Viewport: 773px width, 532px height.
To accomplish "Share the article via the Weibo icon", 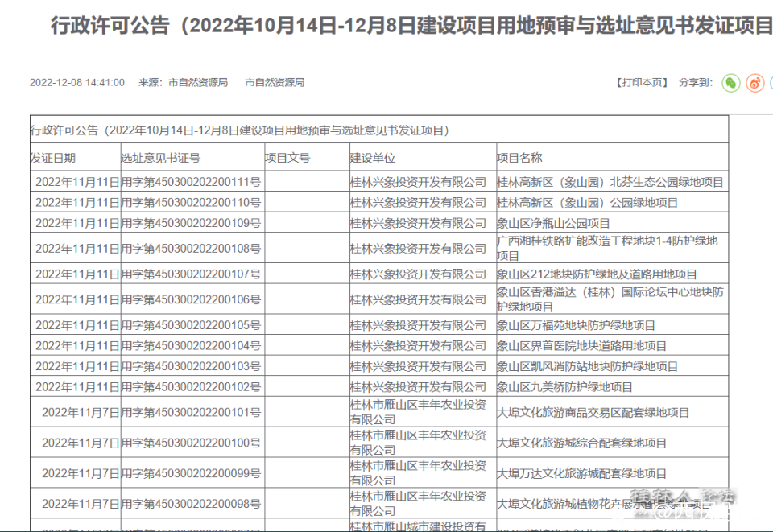I will point(754,83).
